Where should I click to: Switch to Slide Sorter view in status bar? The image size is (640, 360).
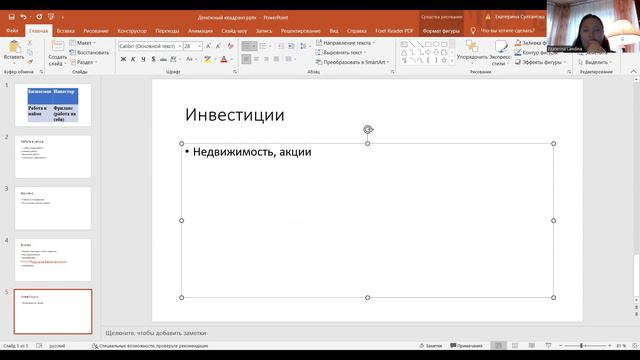pyautogui.click(x=515, y=346)
